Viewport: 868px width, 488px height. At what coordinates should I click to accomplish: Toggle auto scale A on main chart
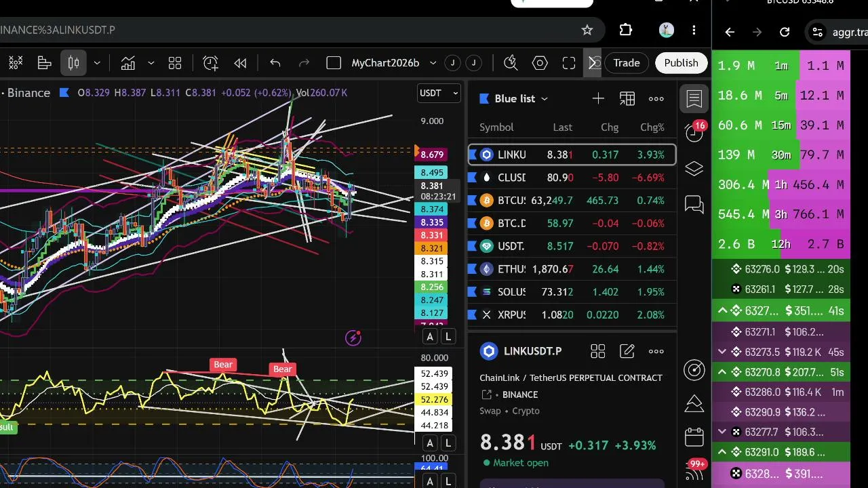(x=430, y=337)
